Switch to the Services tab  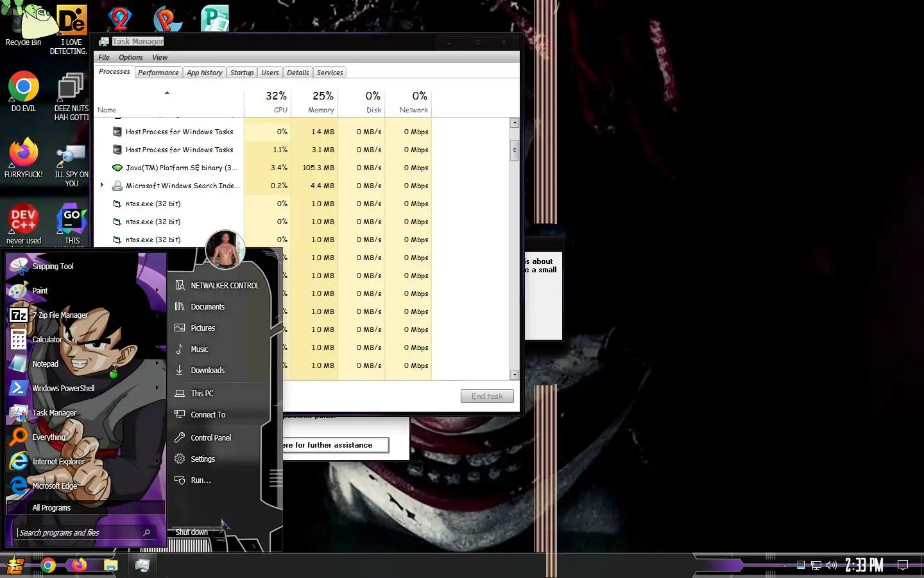pyautogui.click(x=330, y=73)
